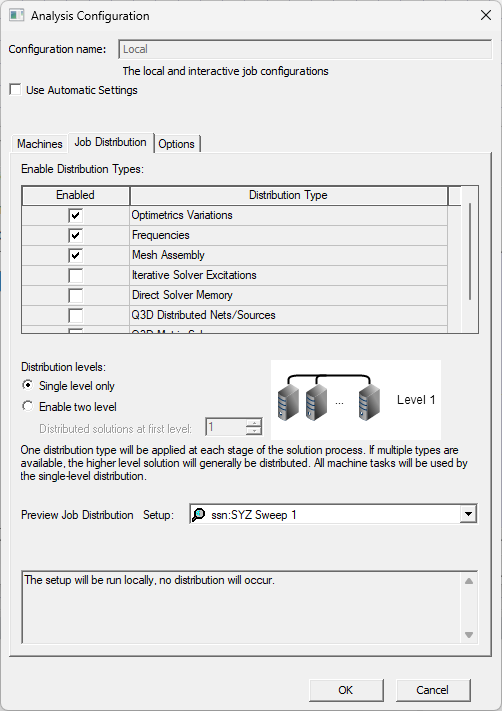This screenshot has height=711, width=502.
Task: Click 'Distribution levels:' label
Action: coord(63,366)
